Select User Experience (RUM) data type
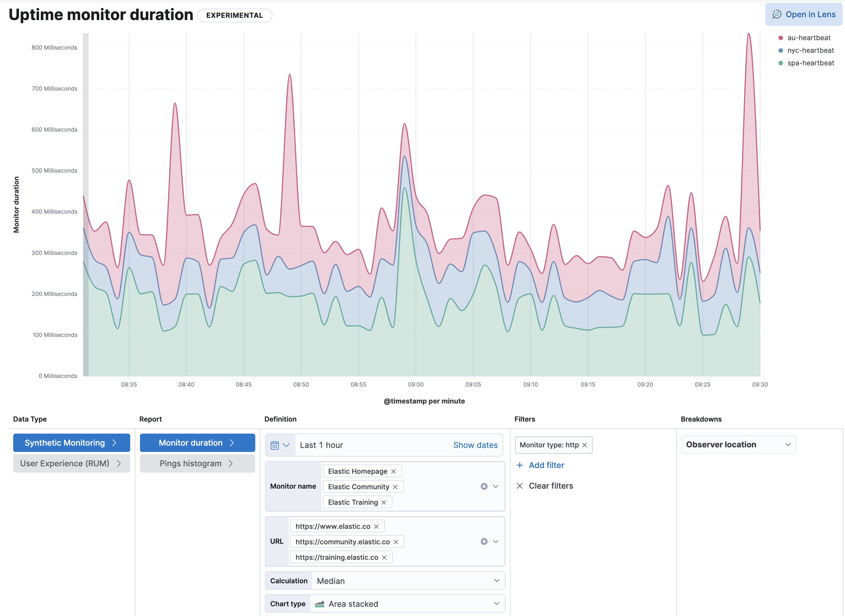845x616 pixels. click(71, 463)
